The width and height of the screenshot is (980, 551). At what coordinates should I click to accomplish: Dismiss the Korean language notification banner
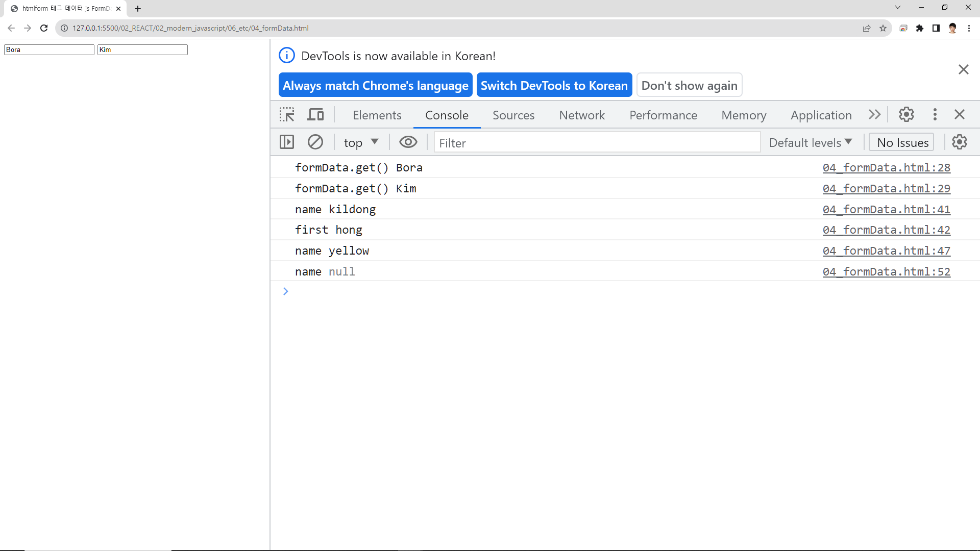[963, 69]
